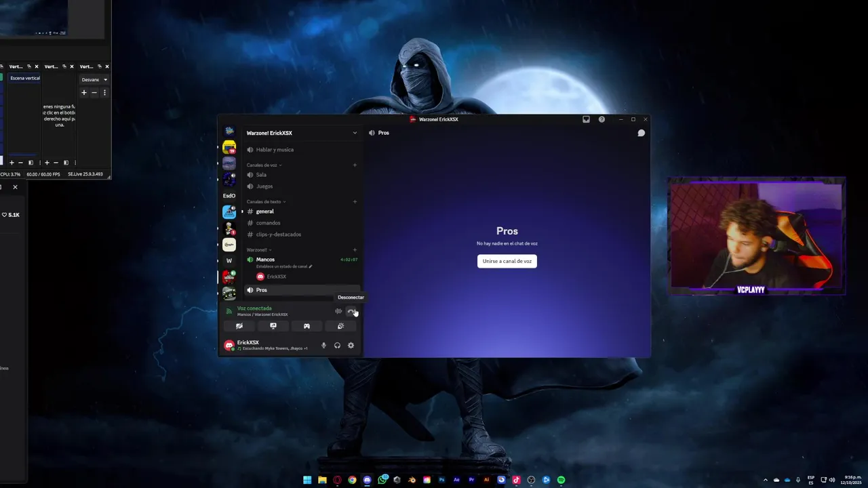Open File Explorer from the taskbar
The width and height of the screenshot is (868, 488).
pos(322,480)
